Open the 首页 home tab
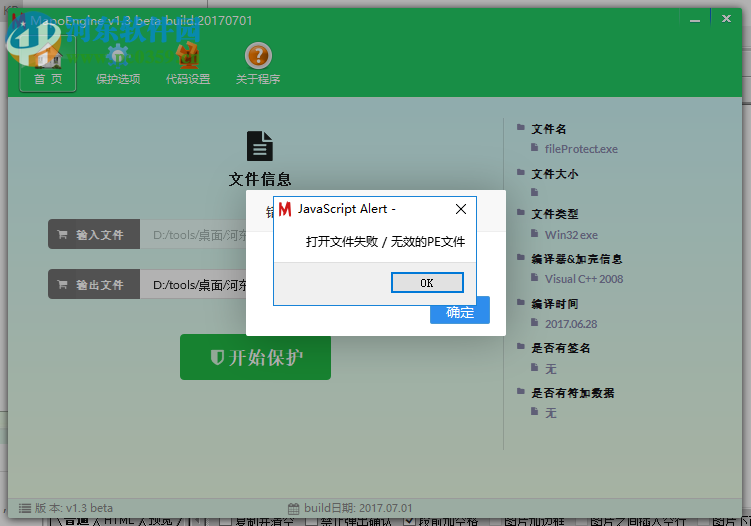This screenshot has height=526, width=751. pos(47,64)
